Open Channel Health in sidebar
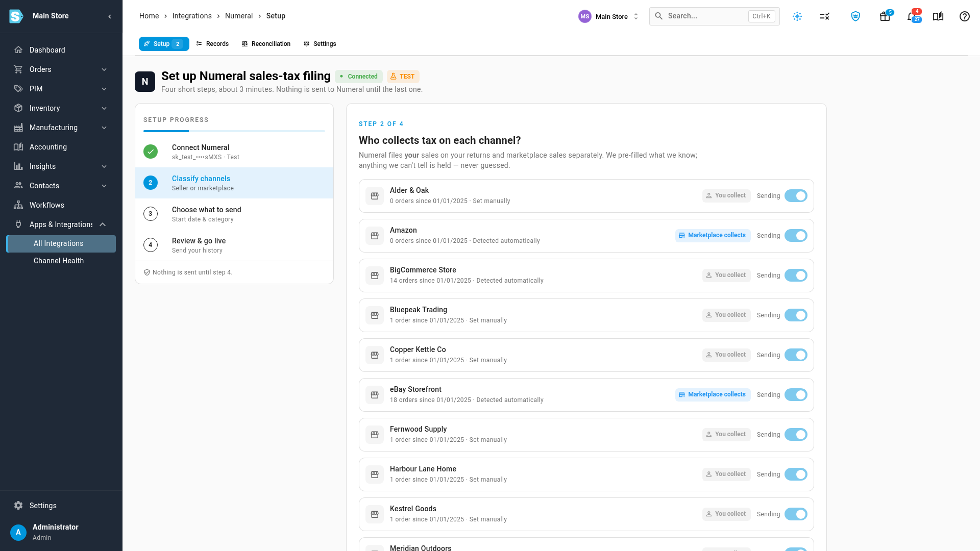The image size is (980, 551). click(x=61, y=261)
